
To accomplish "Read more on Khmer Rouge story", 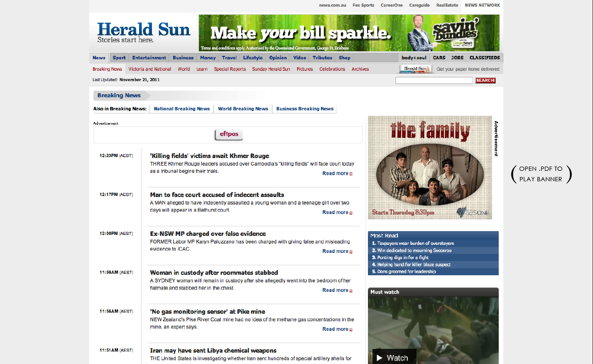I will 337,174.
